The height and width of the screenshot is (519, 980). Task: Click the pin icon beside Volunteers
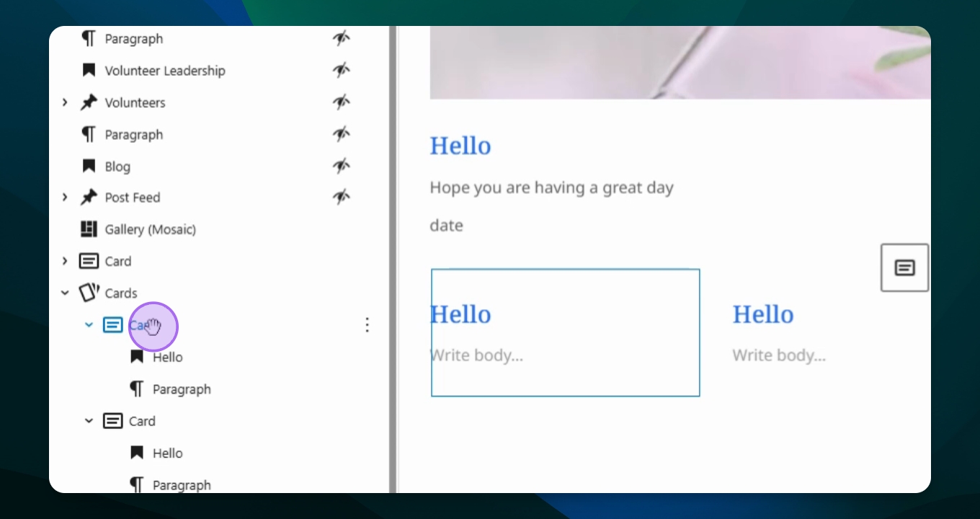coord(89,102)
